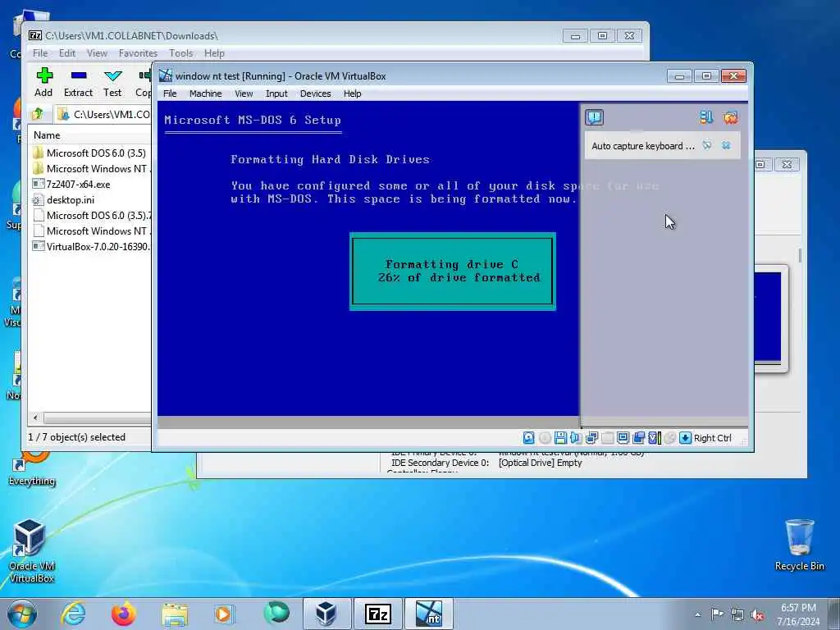The width and height of the screenshot is (840, 630).
Task: Open Firefox from the taskbar
Action: coord(124,614)
